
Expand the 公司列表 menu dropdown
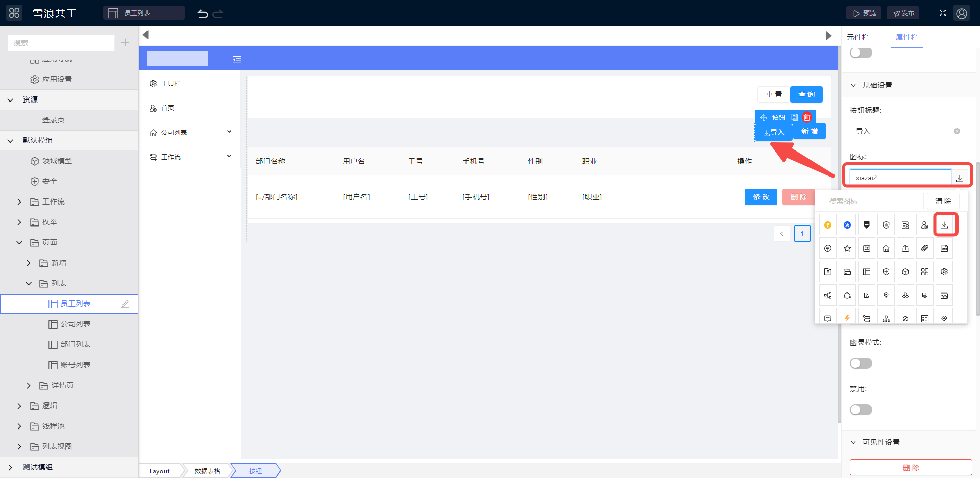click(229, 132)
